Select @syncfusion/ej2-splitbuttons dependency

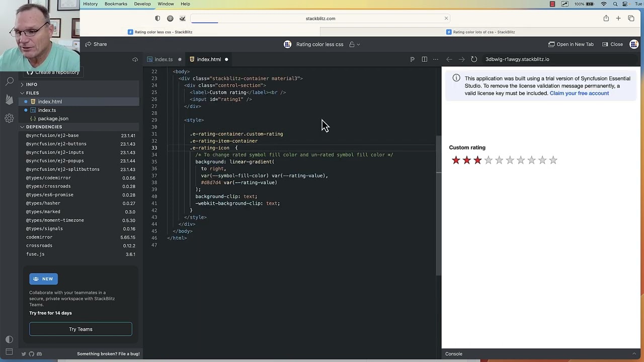click(80, 169)
